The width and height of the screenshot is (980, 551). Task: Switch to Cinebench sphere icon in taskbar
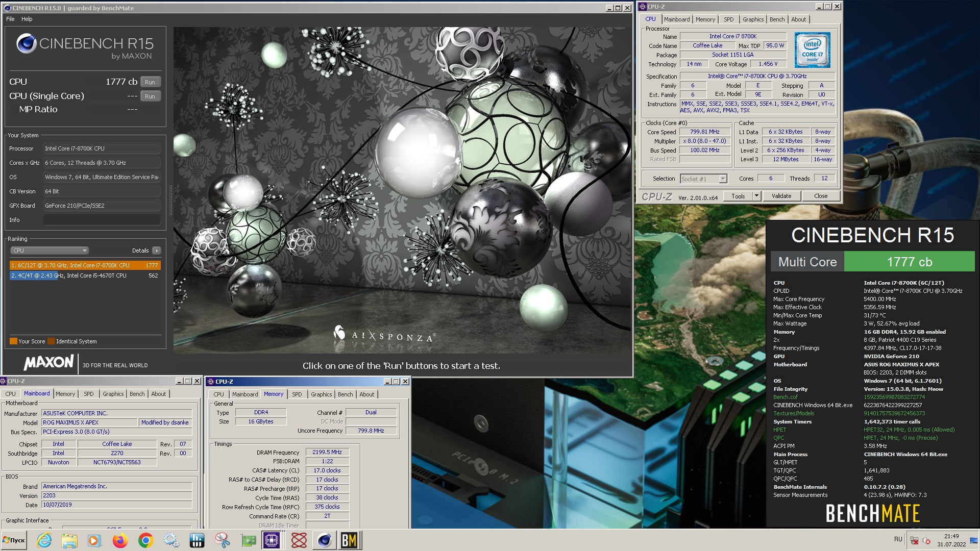pyautogui.click(x=324, y=540)
